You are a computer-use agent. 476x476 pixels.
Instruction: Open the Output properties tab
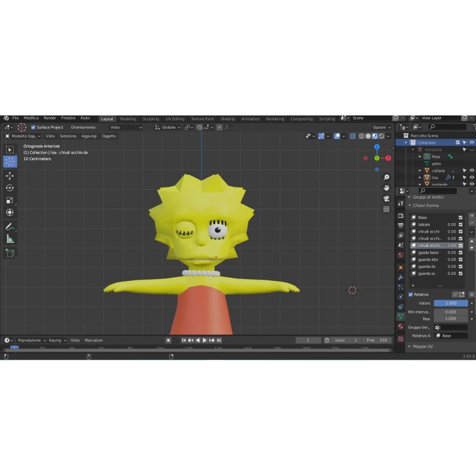pyautogui.click(x=400, y=226)
